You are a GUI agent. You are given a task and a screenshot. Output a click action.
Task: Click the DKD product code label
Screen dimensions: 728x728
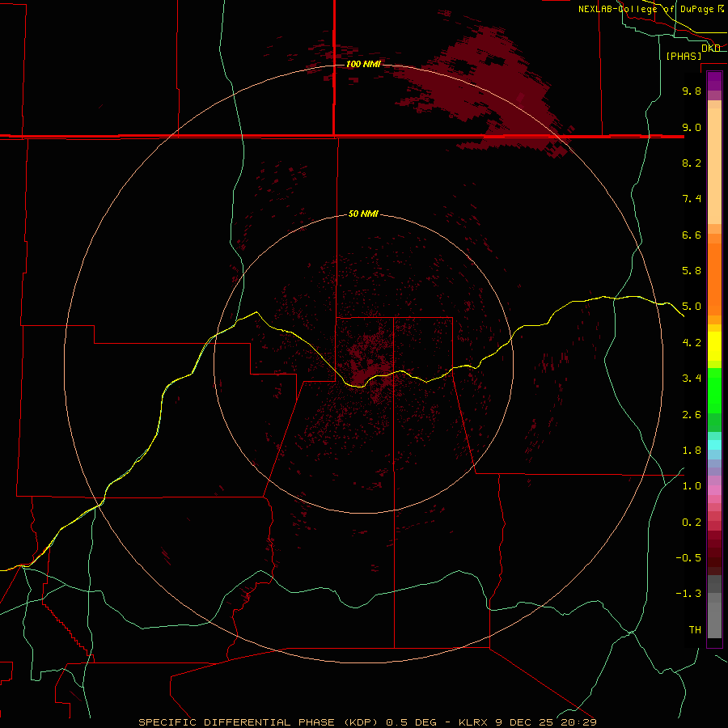711,49
